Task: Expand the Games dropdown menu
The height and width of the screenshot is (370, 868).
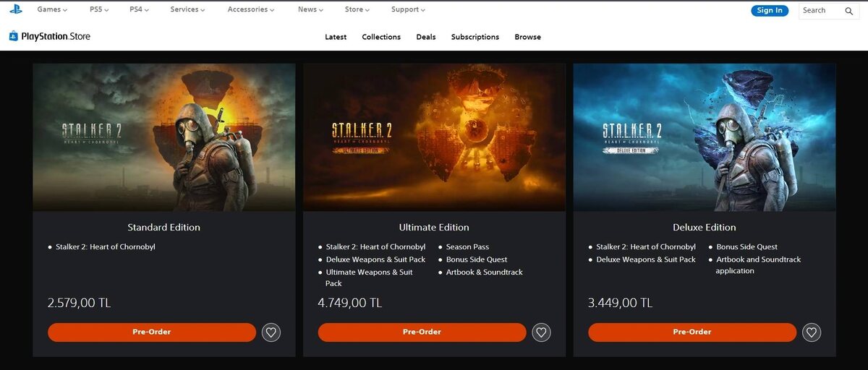Action: pyautogui.click(x=52, y=9)
